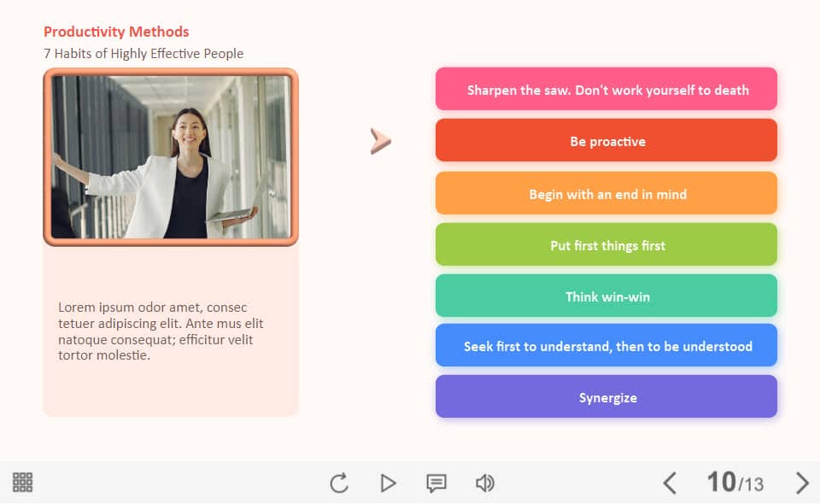Open 'Begin with an end in mind'
The height and width of the screenshot is (504, 820).
click(606, 194)
